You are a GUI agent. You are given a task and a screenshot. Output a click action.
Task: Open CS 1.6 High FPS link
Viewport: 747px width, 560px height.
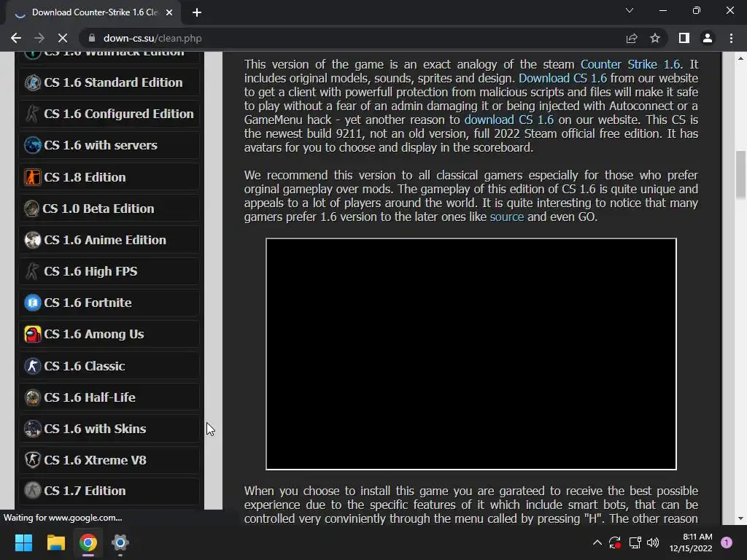pos(109,271)
